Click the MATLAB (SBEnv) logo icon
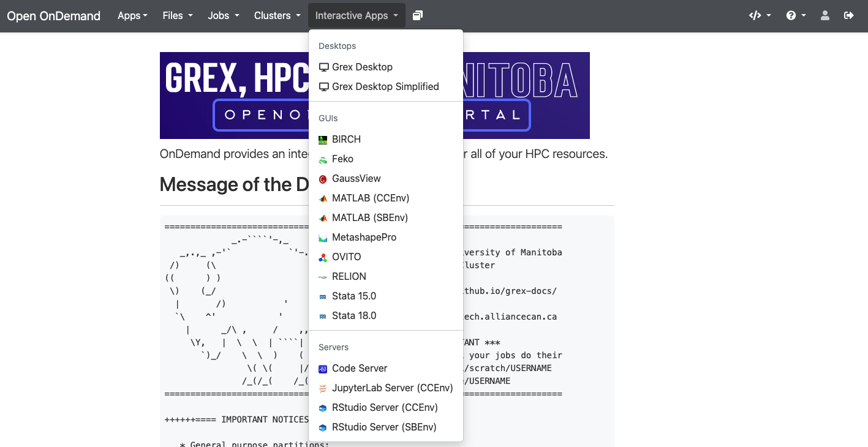The height and width of the screenshot is (447, 868). pos(323,218)
